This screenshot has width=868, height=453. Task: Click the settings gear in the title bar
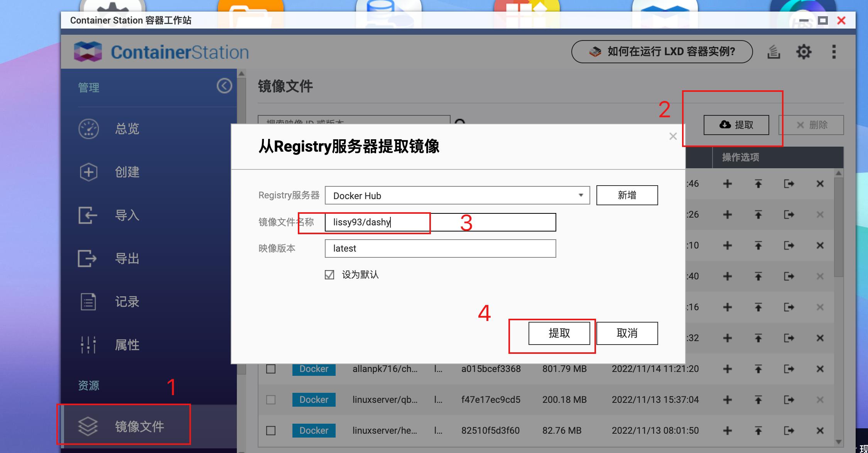[x=804, y=51]
